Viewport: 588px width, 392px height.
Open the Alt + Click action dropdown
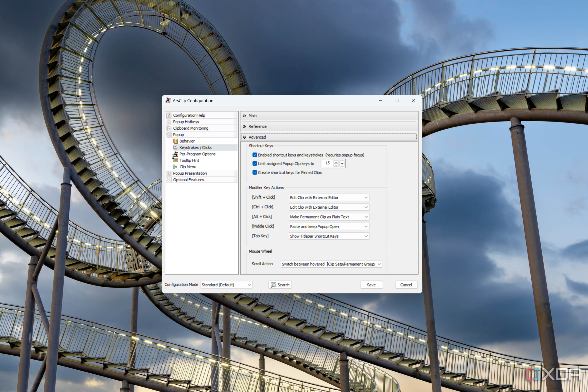(x=329, y=217)
